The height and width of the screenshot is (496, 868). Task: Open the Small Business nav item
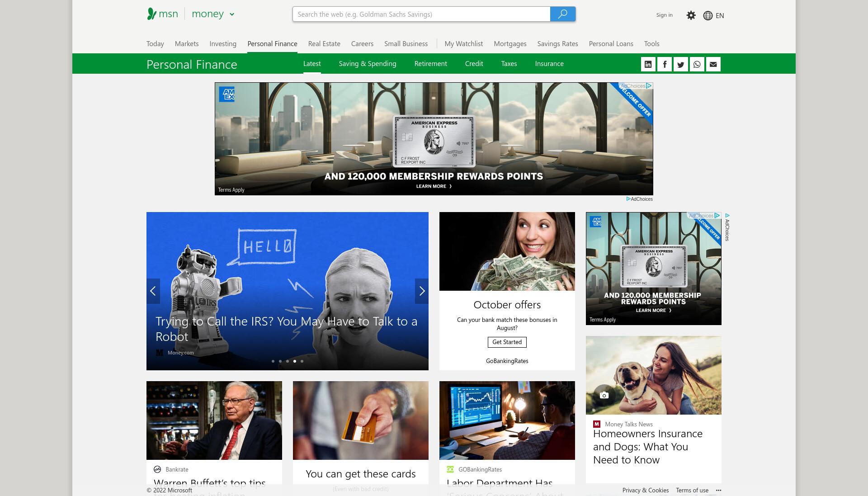pyautogui.click(x=406, y=44)
